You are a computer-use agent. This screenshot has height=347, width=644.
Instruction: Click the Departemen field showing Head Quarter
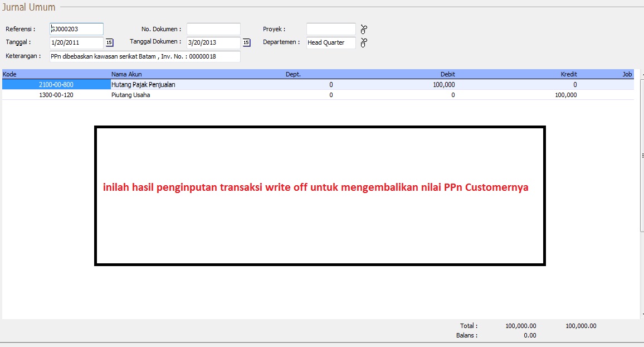[x=330, y=42]
